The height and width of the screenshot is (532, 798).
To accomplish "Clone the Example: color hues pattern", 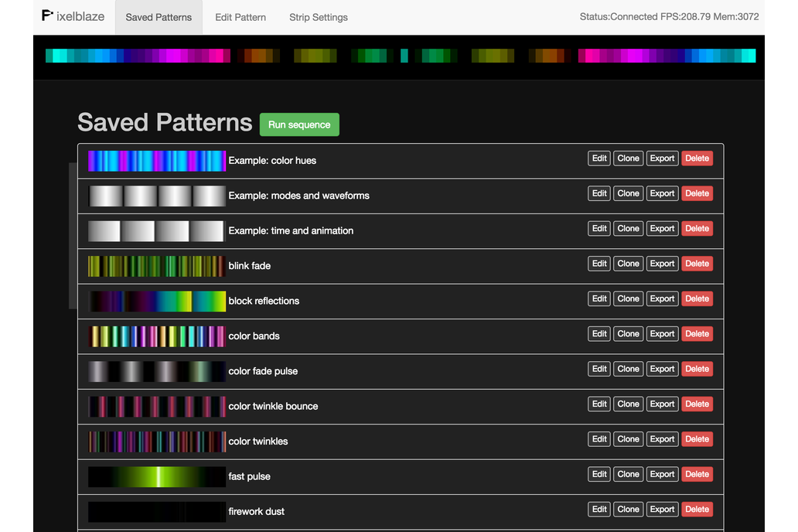I will 628,159.
